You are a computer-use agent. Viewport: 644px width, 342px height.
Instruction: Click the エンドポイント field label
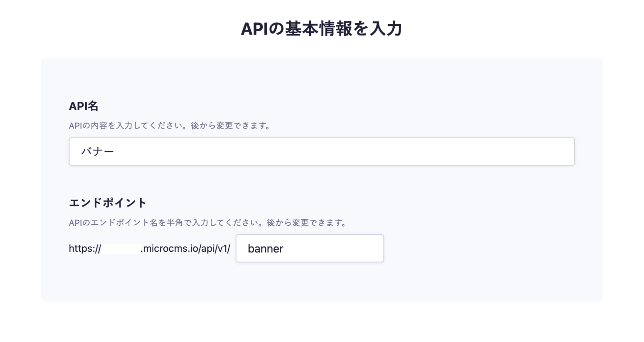108,203
